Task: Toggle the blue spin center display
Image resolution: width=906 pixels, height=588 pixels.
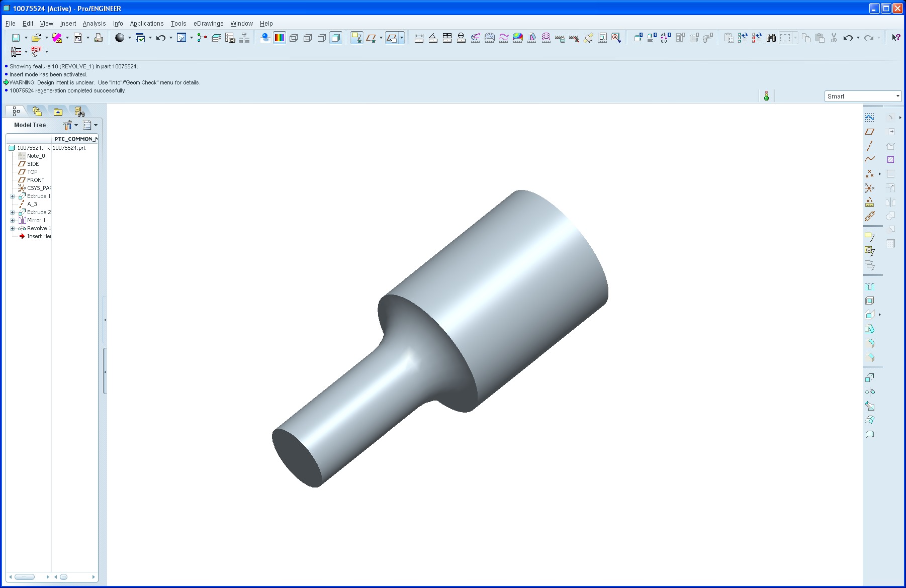Action: point(265,38)
